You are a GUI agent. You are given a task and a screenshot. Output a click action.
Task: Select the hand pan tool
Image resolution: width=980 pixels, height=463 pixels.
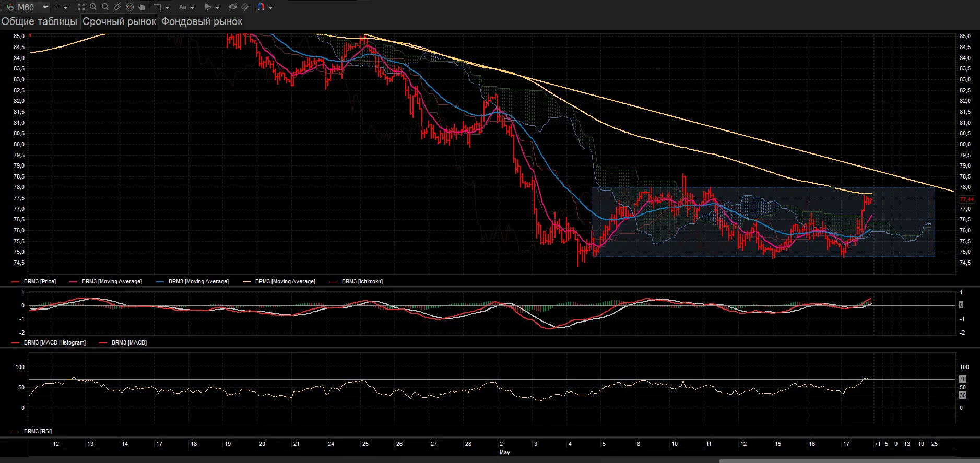pos(141,7)
